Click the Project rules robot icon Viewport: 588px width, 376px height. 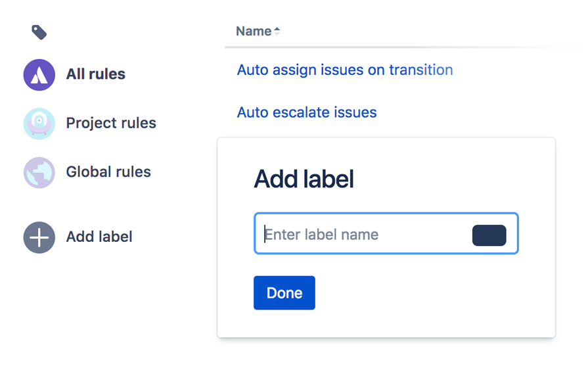[39, 124]
